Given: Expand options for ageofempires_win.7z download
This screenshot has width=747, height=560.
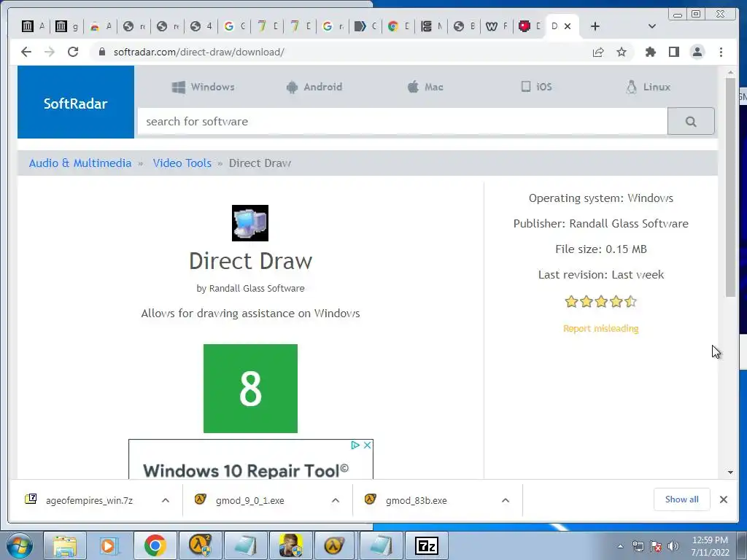Looking at the screenshot, I should pyautogui.click(x=166, y=500).
